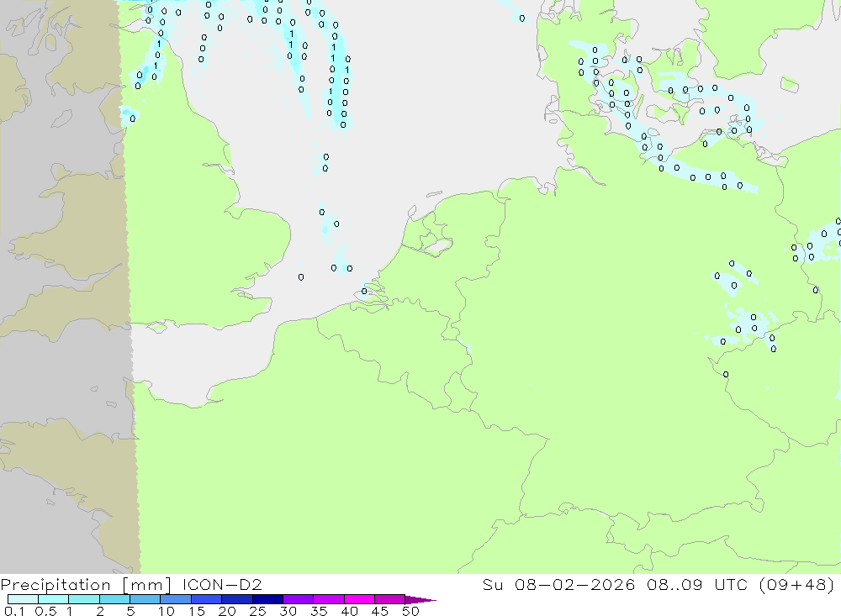
Task: Choose the 20–25 mm dark blue swatch
Action: 237,599
